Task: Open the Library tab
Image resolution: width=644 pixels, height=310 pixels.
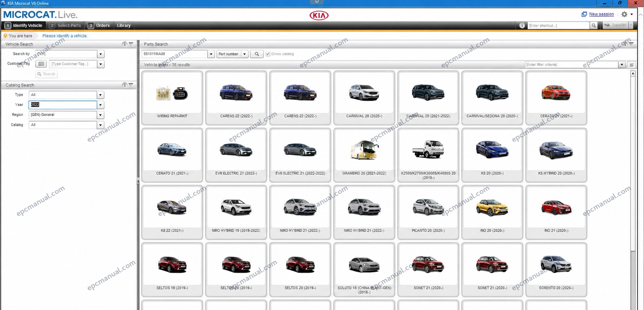Action: 124,26
